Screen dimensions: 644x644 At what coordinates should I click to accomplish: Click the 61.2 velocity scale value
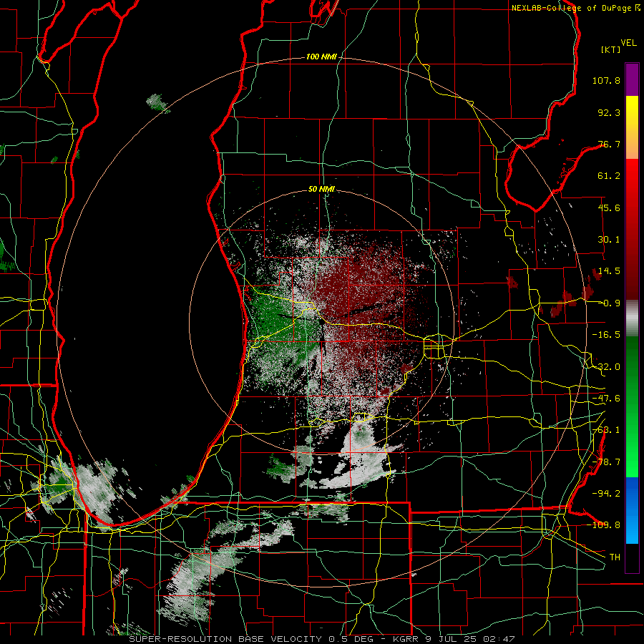coord(609,176)
